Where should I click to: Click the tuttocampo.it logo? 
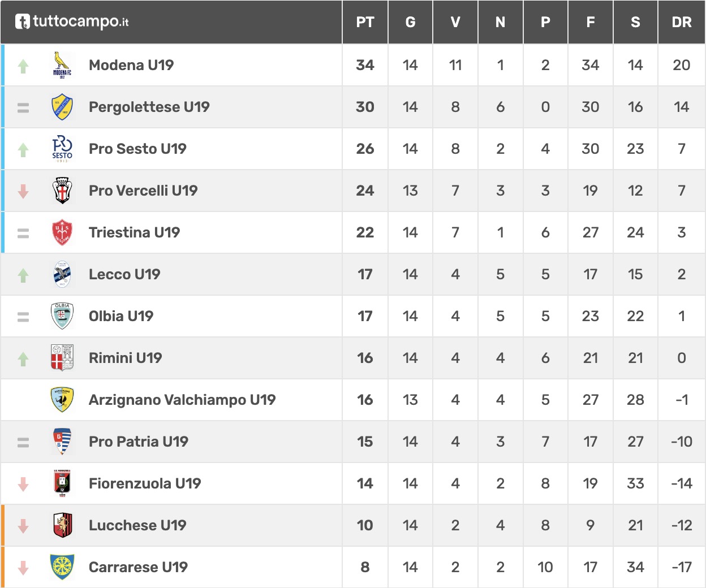coord(72,22)
